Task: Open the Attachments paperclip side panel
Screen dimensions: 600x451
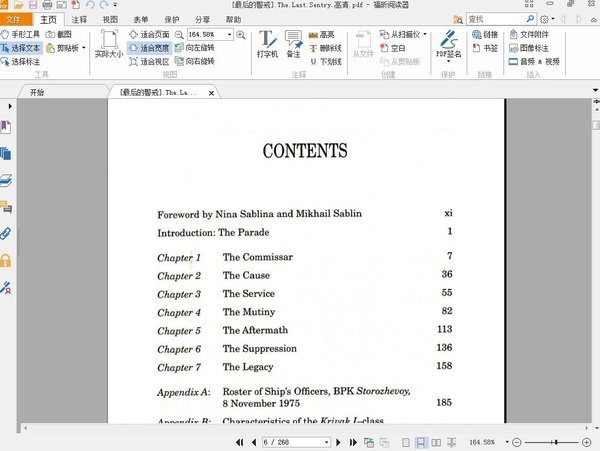Action: (6, 233)
